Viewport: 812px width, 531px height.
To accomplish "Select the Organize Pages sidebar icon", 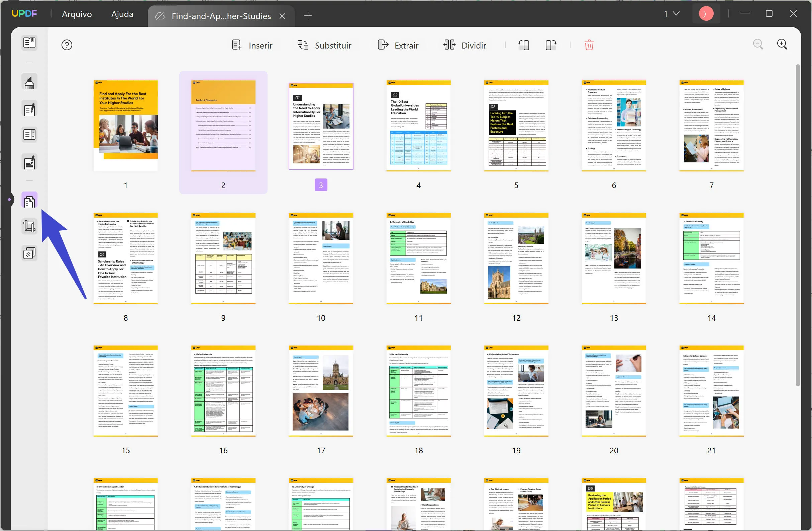I will click(x=29, y=200).
